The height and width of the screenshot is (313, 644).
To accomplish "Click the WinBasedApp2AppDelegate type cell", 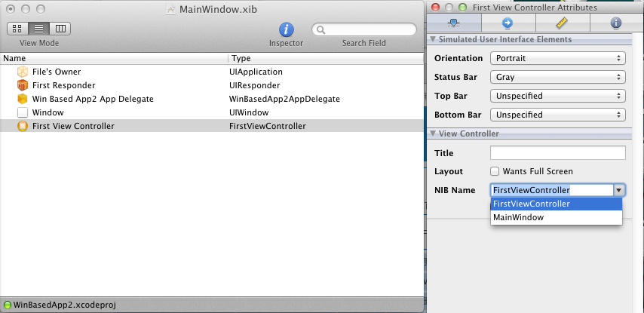I will coord(284,99).
